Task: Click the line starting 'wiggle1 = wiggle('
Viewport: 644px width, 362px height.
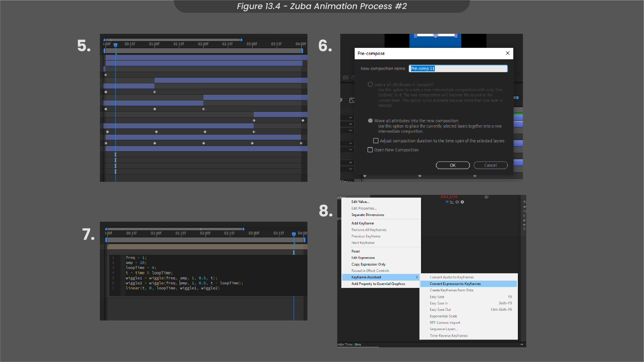Action: [172, 278]
